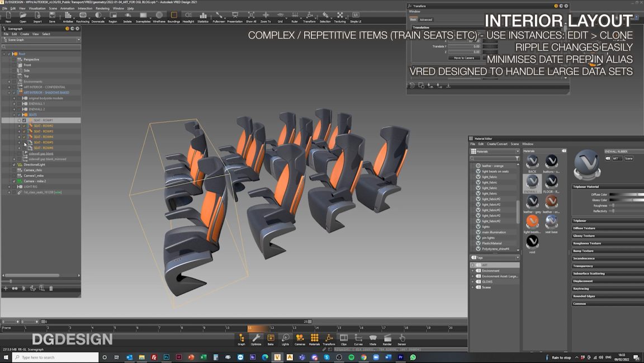The height and width of the screenshot is (363, 644).
Task: Click the Move to Camera button
Action: pos(464,58)
